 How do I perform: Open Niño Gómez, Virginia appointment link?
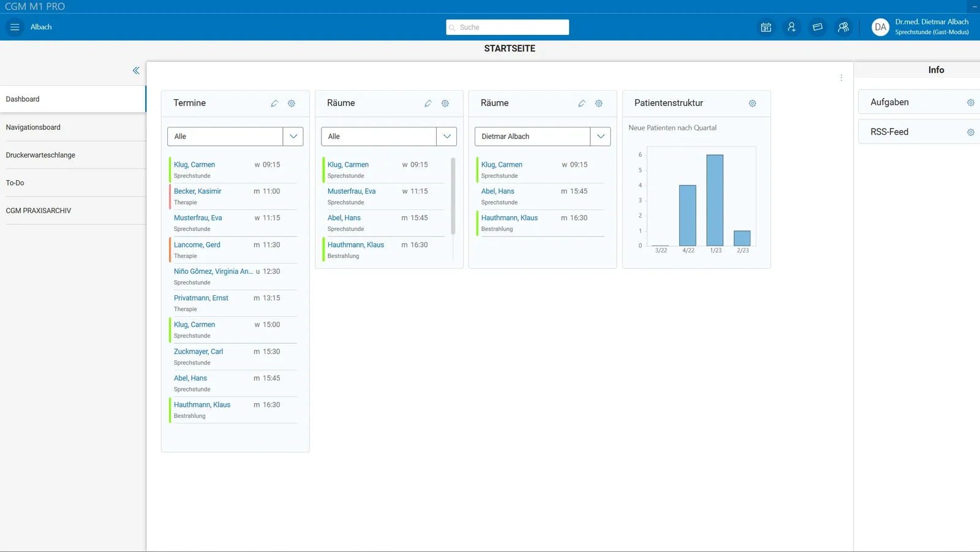(x=213, y=271)
